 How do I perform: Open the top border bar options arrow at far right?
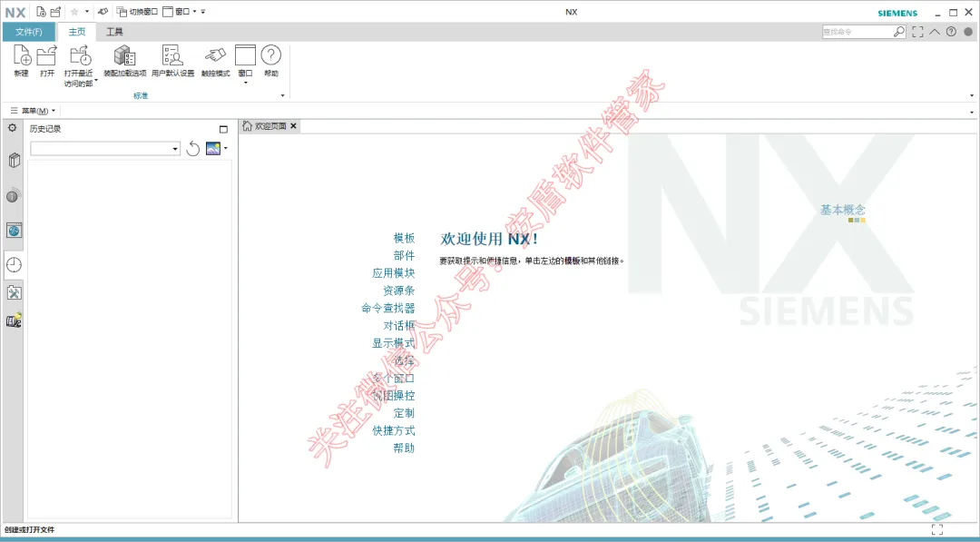(x=972, y=112)
